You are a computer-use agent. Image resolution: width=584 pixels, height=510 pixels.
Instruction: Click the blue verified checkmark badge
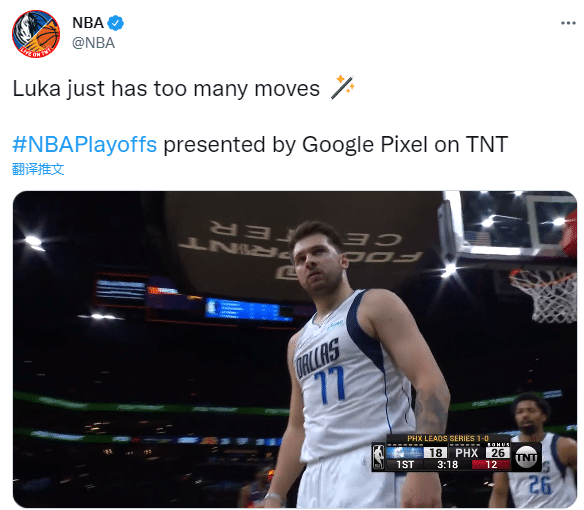115,23
